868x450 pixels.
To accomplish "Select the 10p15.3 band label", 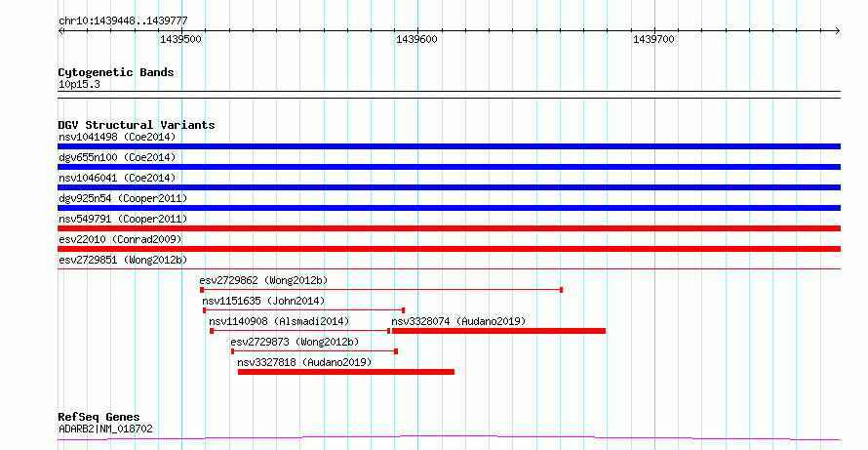I will 79,85.
